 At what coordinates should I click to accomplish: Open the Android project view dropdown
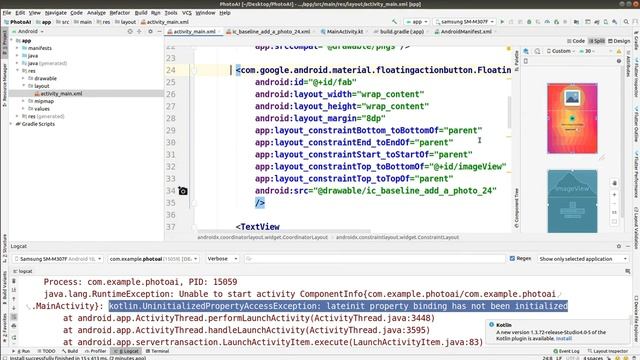[x=28, y=31]
